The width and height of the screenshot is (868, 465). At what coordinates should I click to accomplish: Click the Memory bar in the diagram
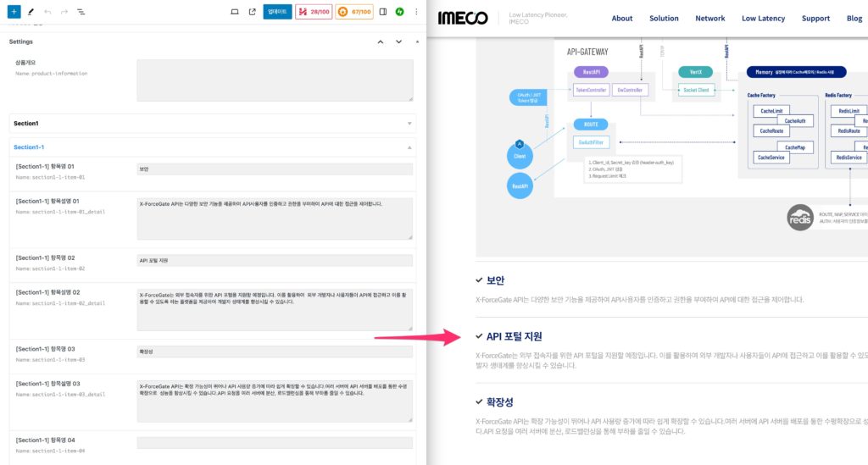[x=797, y=72]
